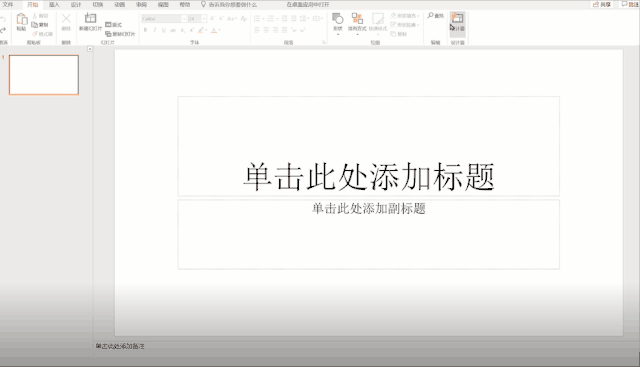Toggle Align Right paragraph alignment
Viewport: 640px width, 367px height.
(x=276, y=30)
